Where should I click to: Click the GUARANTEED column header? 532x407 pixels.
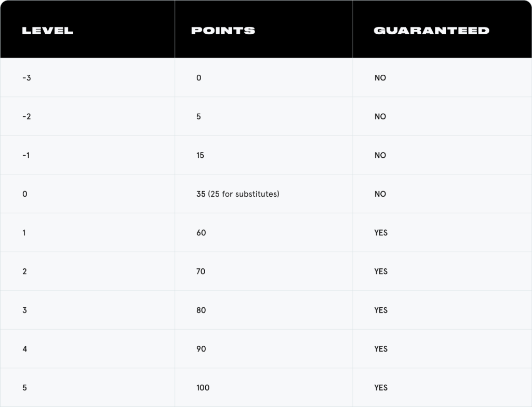(431, 30)
